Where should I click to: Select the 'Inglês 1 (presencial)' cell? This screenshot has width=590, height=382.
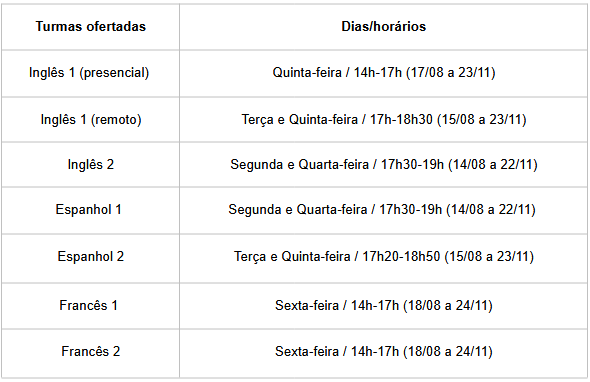(89, 73)
